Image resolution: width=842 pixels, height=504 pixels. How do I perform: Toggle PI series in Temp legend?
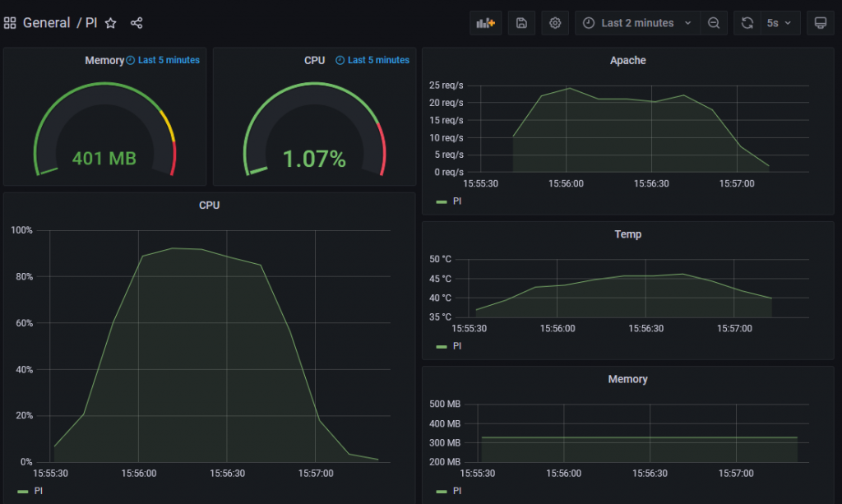coord(457,346)
